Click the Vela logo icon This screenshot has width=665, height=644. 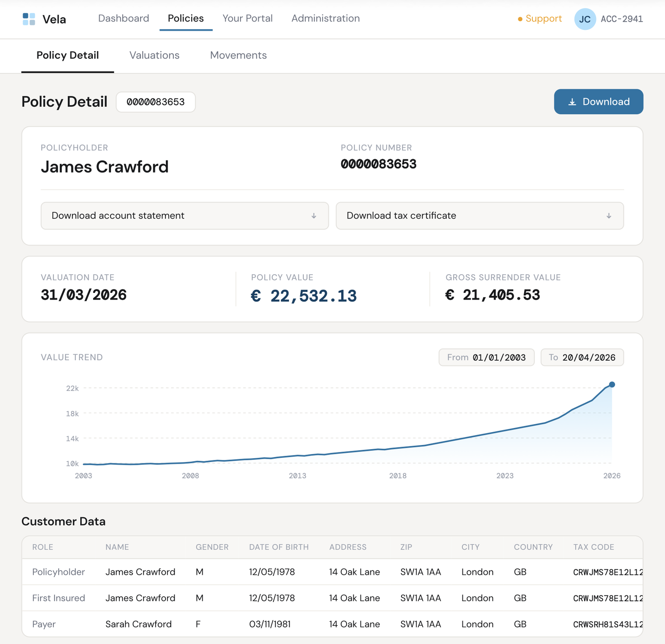(28, 19)
